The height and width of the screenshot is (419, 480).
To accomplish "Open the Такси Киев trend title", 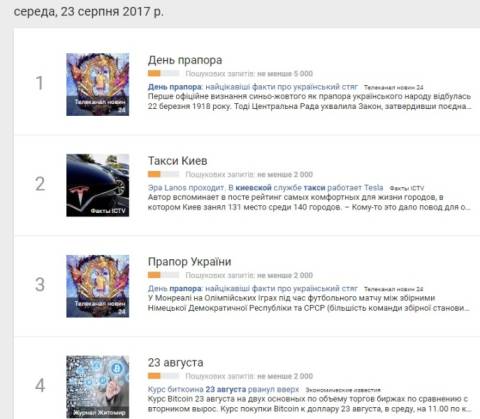I will 178,161.
